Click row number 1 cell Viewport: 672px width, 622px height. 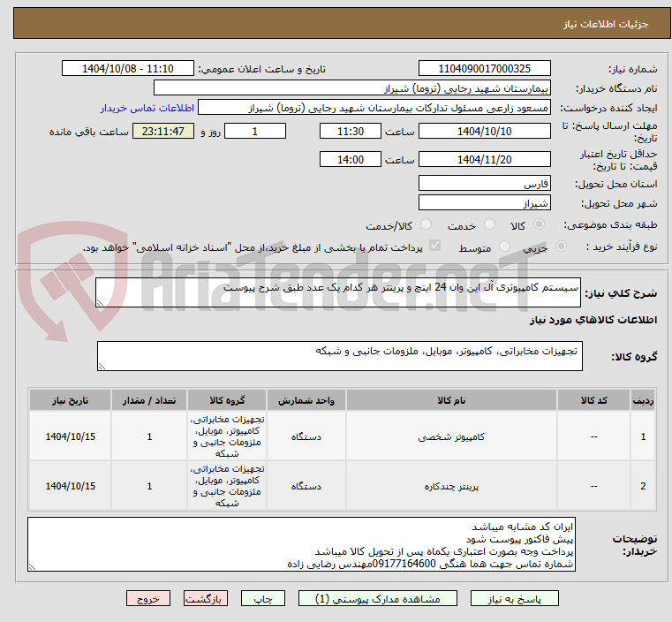click(643, 436)
